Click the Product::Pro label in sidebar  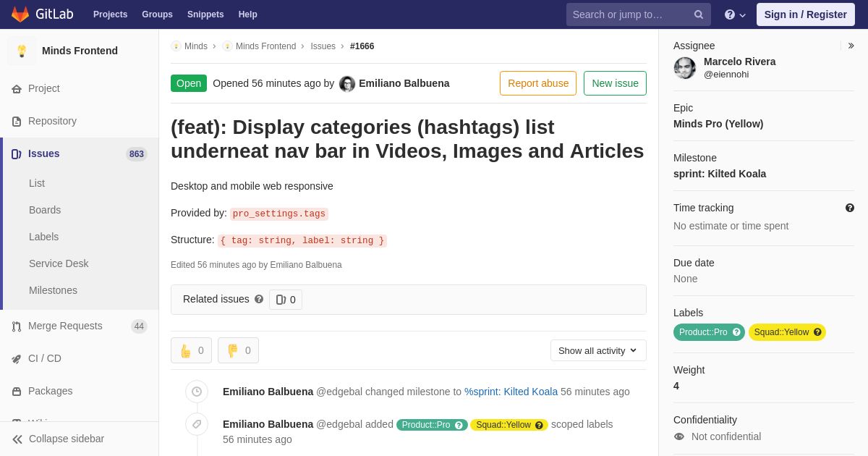point(709,332)
